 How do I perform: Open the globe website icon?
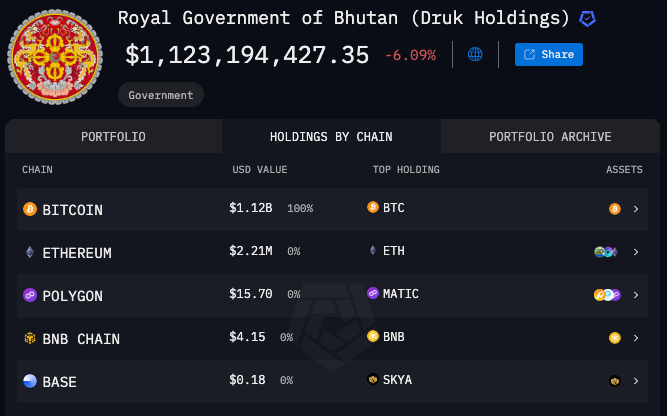(475, 54)
